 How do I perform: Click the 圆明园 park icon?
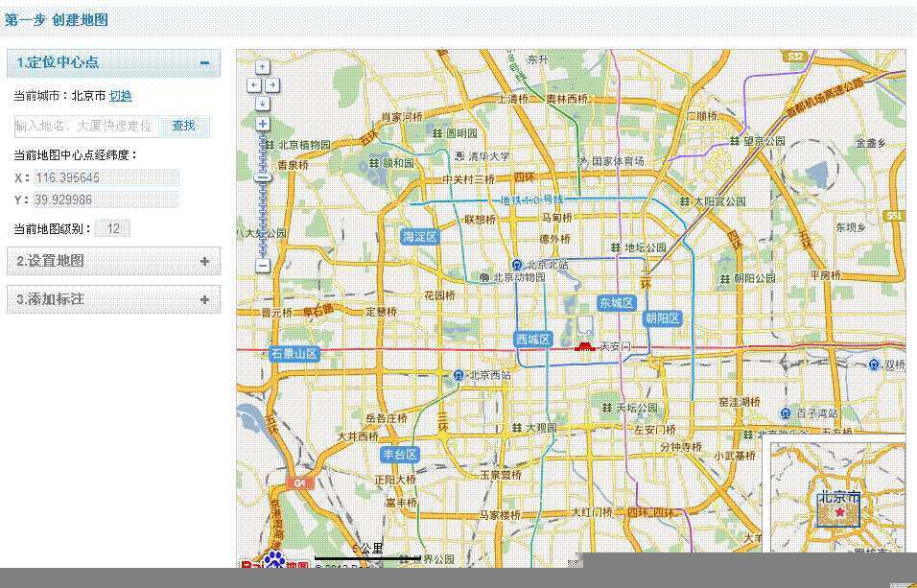point(437,133)
